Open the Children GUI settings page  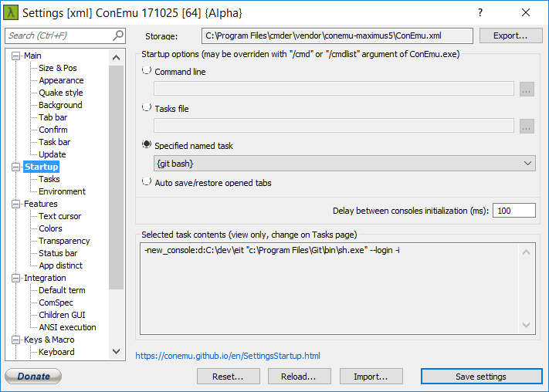[62, 315]
